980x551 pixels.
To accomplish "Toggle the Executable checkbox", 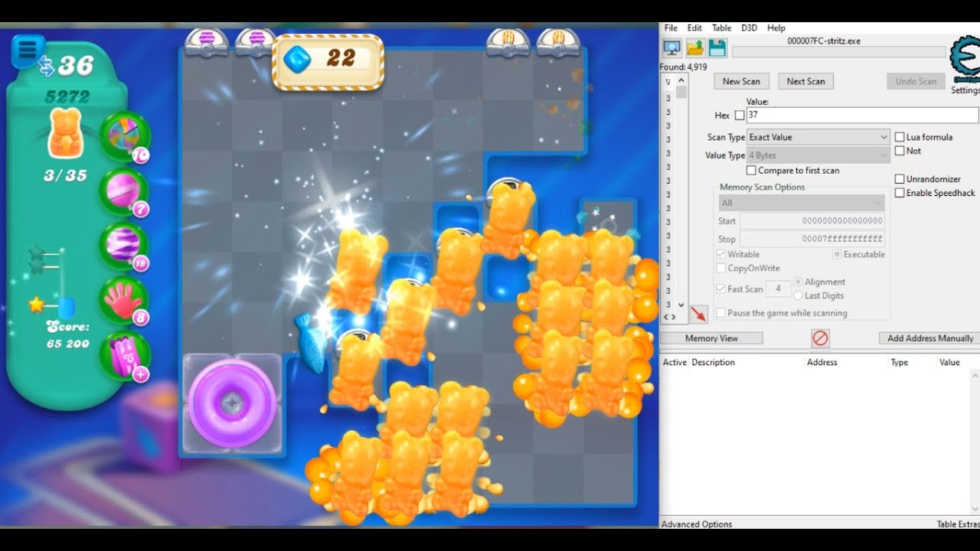I will click(x=837, y=254).
